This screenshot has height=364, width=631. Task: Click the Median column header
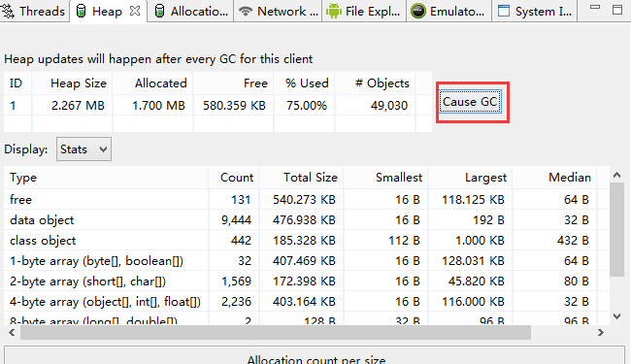(554, 178)
